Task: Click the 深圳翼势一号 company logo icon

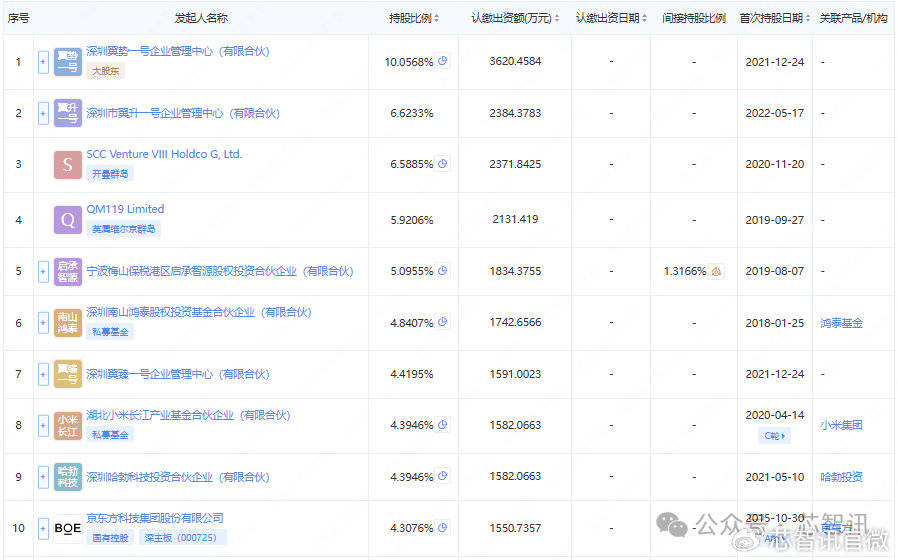Action: coord(68,62)
